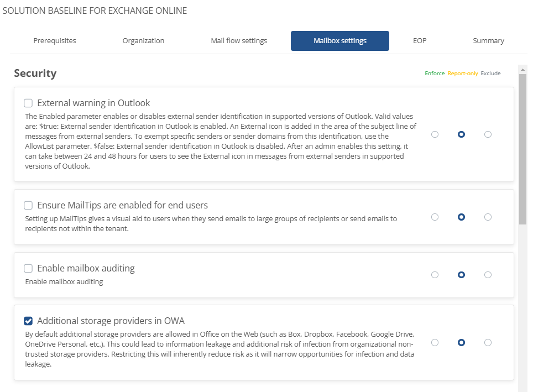Choose Exclude for Enable mailbox auditing
The width and height of the screenshot is (533, 392).
click(x=488, y=275)
